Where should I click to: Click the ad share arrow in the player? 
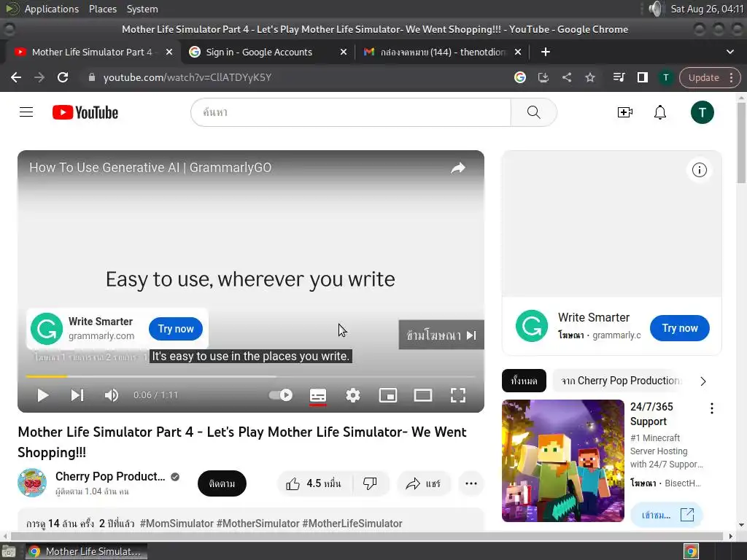click(x=458, y=168)
